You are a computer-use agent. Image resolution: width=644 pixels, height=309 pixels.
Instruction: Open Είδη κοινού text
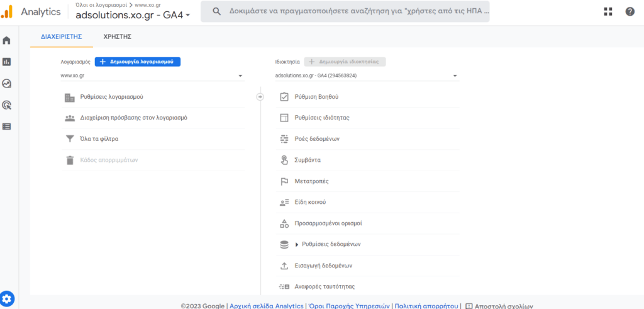pyautogui.click(x=310, y=202)
